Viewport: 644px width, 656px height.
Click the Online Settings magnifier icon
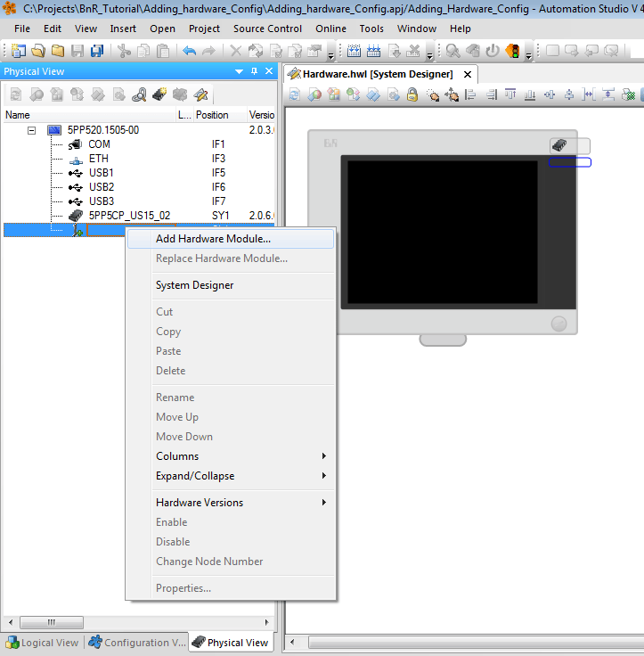point(452,51)
